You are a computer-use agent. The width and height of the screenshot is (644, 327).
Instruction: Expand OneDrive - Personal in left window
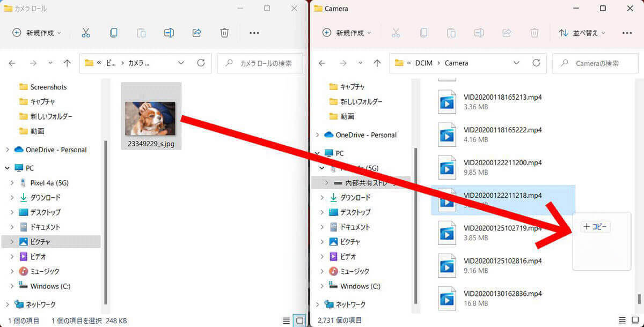tap(7, 150)
